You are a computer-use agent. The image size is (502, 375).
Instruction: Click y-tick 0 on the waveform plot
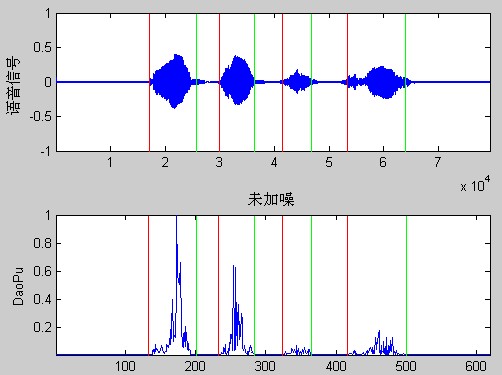click(48, 82)
